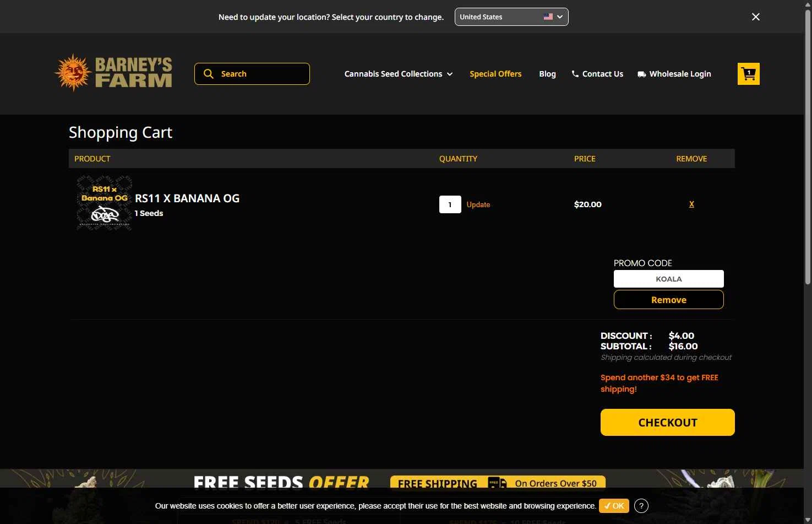Click 'Spend another $34 to get FREE shipping!' text

pos(660,383)
